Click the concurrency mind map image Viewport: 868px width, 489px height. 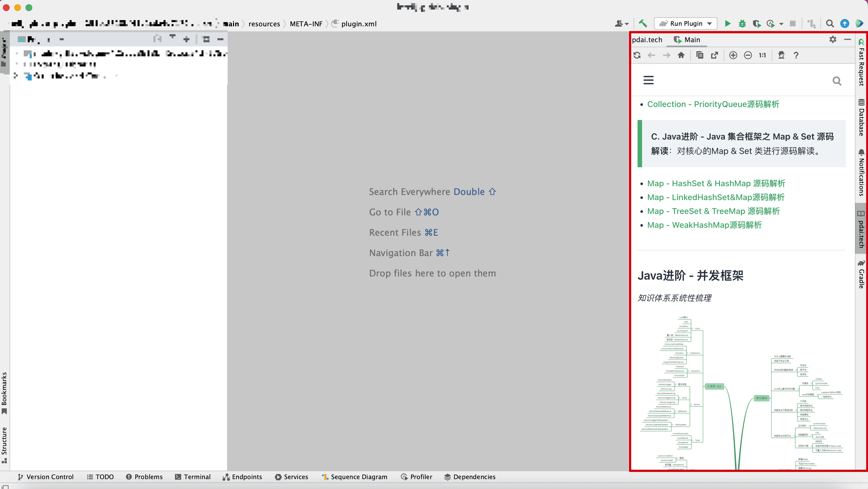click(x=741, y=391)
